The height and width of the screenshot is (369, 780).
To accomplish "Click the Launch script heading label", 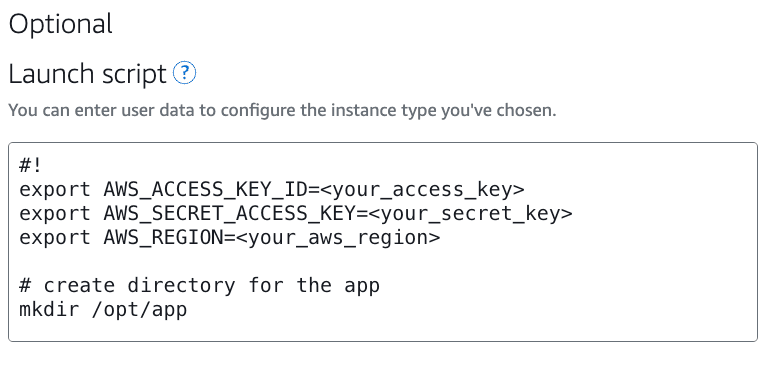I will point(88,74).
